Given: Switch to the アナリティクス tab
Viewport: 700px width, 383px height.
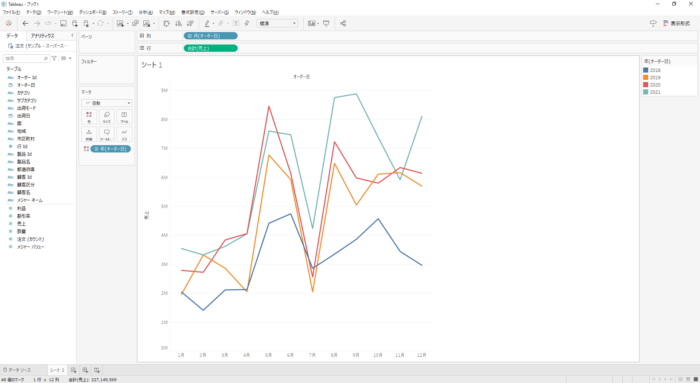Looking at the screenshot, I should (x=42, y=35).
